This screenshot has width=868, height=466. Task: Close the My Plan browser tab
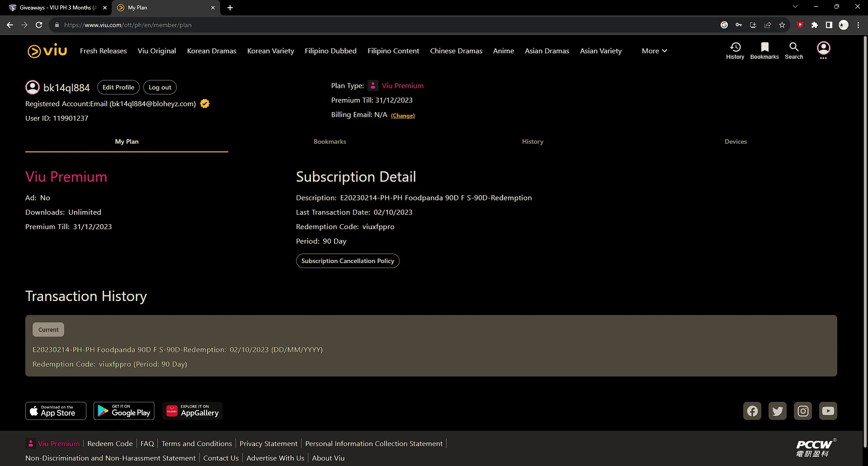(213, 7)
